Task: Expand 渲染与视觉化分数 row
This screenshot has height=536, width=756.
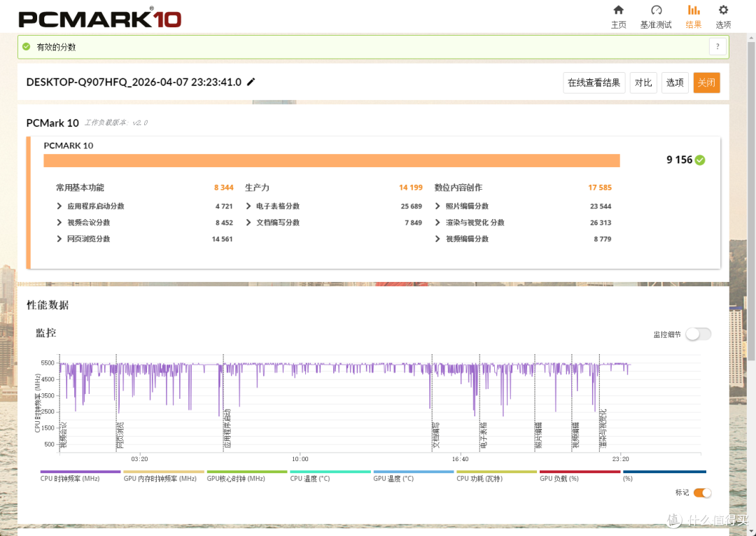Action: coord(437,223)
